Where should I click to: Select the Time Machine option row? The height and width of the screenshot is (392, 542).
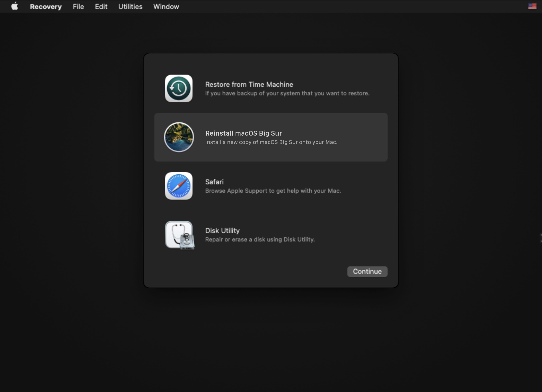point(271,88)
